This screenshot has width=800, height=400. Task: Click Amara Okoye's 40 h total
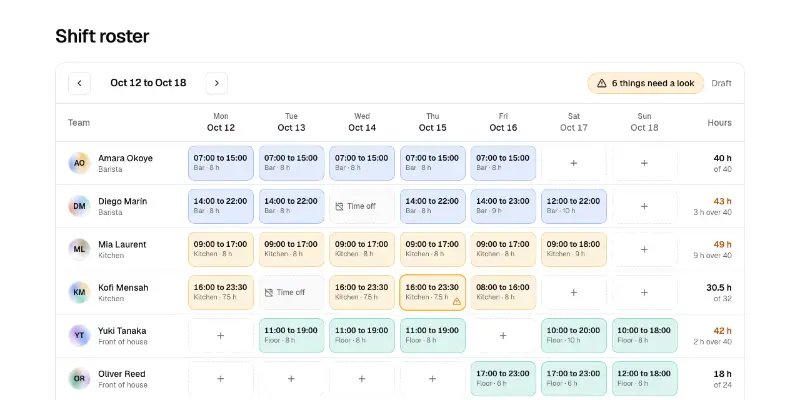[x=722, y=158]
